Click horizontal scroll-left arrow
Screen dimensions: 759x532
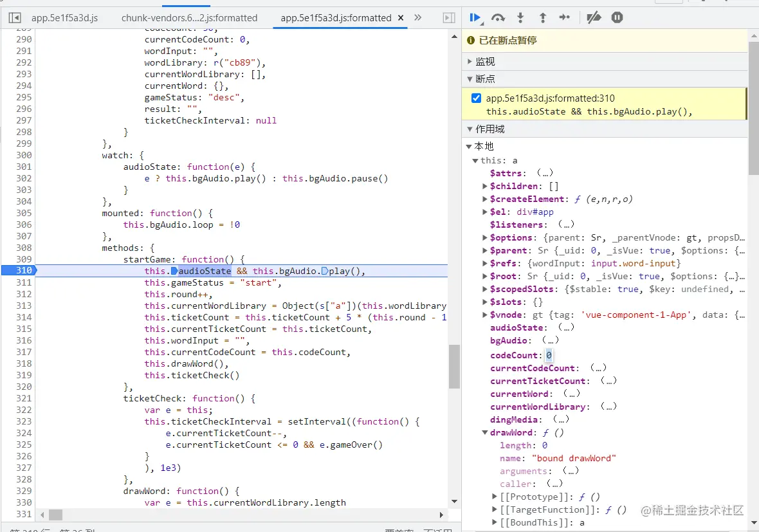[42, 515]
